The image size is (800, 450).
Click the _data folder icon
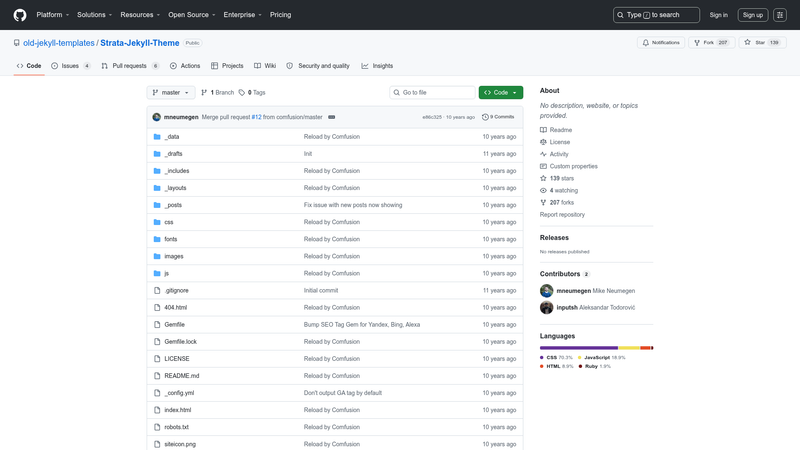tap(157, 137)
